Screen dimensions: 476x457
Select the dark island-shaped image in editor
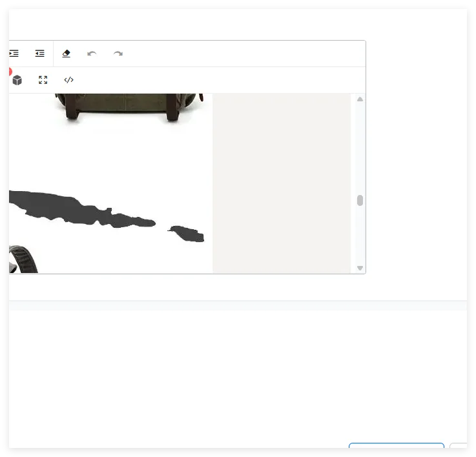107,216
